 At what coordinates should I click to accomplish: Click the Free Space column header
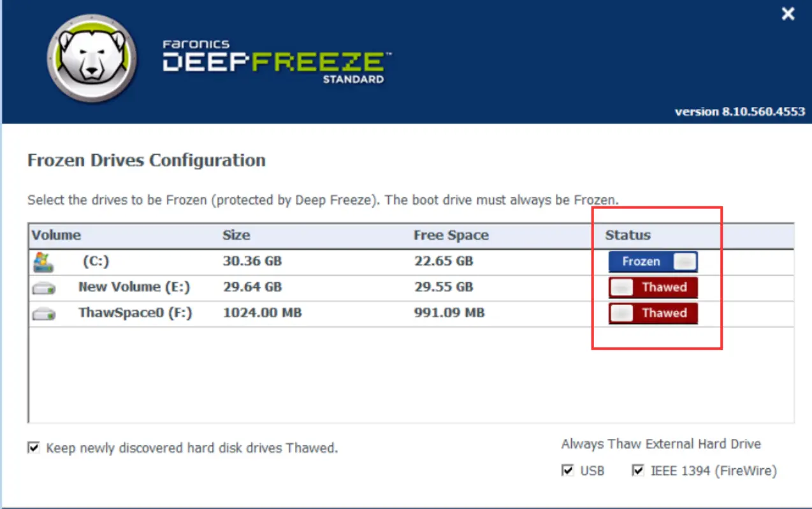pos(451,235)
